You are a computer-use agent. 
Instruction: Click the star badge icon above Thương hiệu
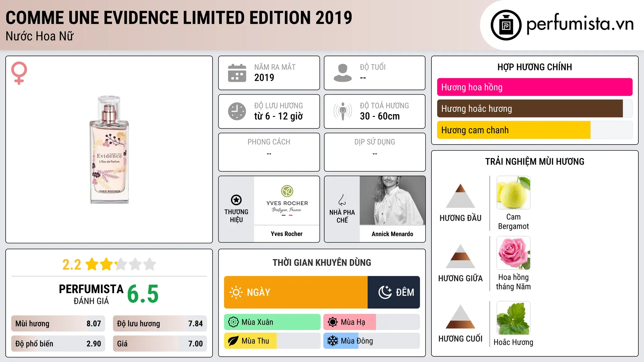pyautogui.click(x=236, y=200)
